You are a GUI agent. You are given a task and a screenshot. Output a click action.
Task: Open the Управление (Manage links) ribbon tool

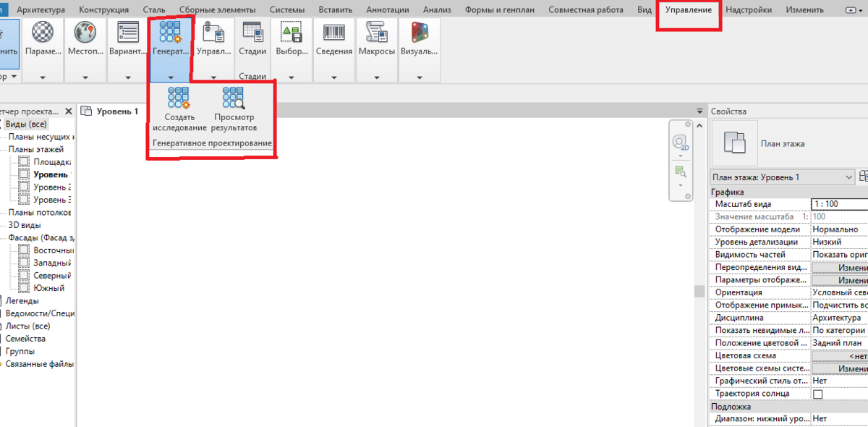[213, 33]
